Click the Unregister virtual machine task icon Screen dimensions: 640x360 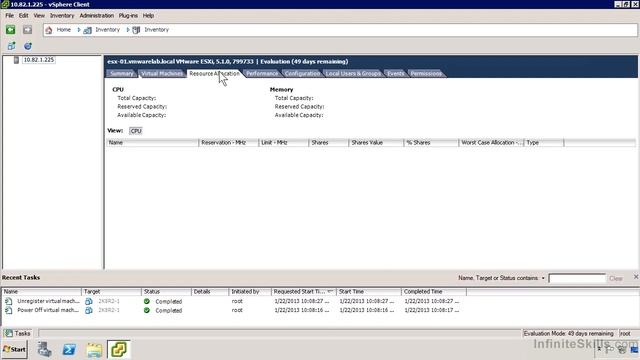(9, 301)
